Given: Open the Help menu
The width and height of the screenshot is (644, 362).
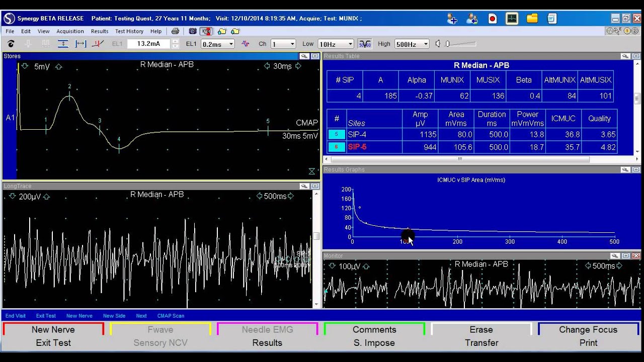Looking at the screenshot, I should point(156,31).
